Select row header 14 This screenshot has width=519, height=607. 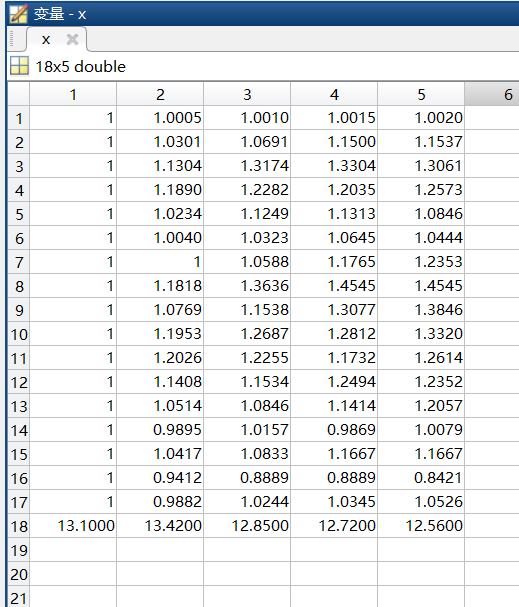coord(19,430)
